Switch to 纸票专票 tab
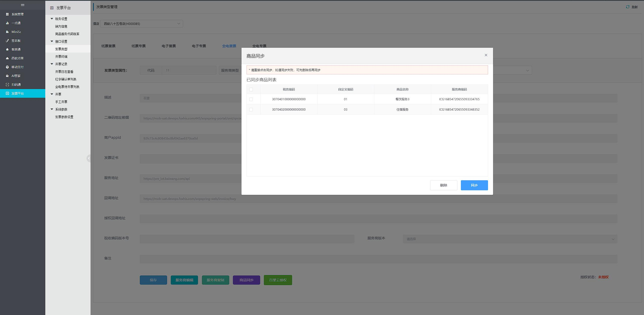 (x=139, y=46)
